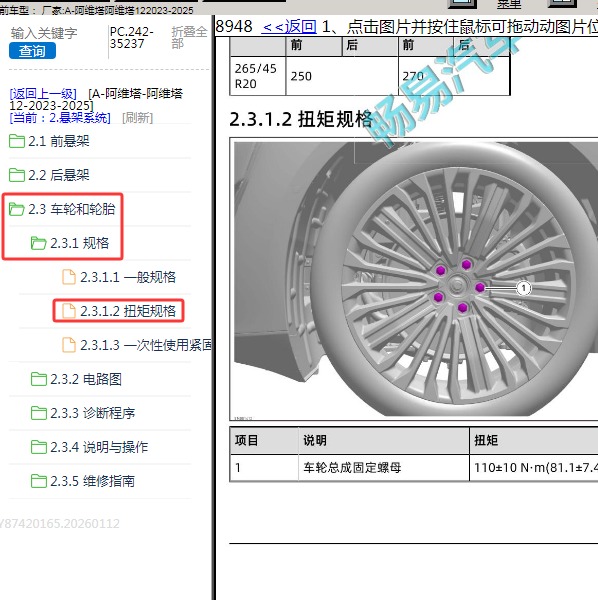This screenshot has height=600, width=598.
Task: Click the 项目 column header
Action: tap(264, 440)
